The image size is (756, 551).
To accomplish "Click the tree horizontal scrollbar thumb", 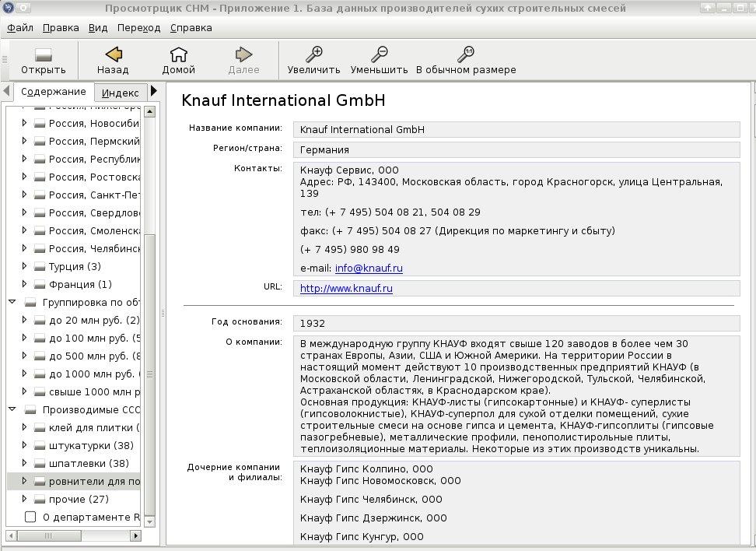I will coord(49,535).
